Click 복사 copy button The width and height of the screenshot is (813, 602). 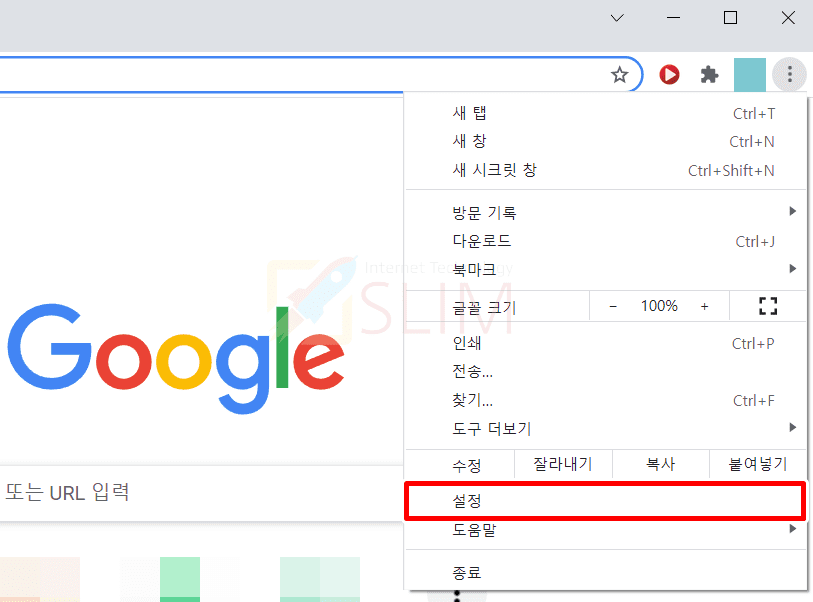661,464
